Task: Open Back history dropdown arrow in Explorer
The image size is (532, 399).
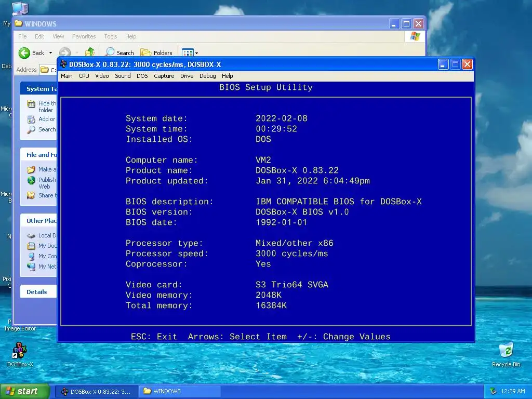Action: (x=50, y=53)
